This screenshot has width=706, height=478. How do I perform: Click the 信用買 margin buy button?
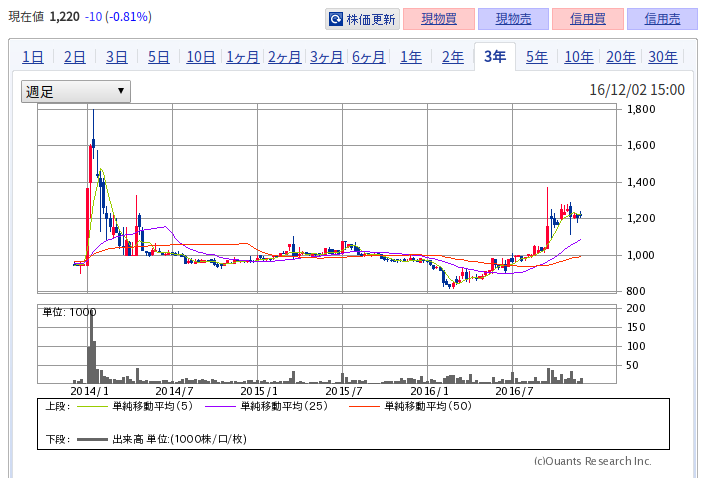pos(589,19)
